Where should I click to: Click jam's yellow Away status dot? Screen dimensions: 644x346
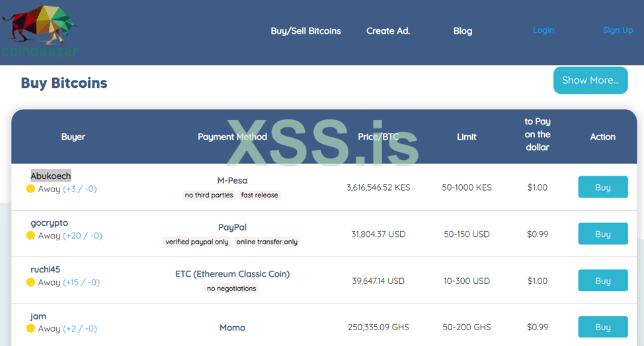click(x=30, y=329)
